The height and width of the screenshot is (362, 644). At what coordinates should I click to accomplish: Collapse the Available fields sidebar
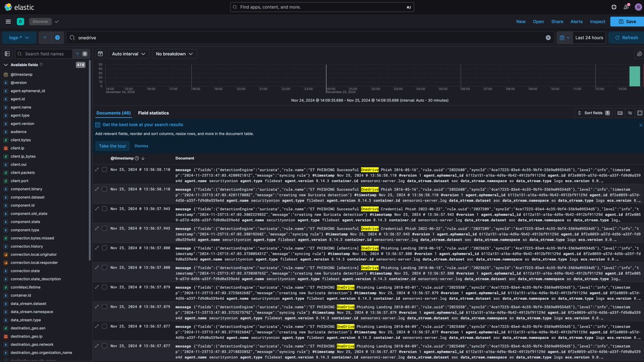7,54
